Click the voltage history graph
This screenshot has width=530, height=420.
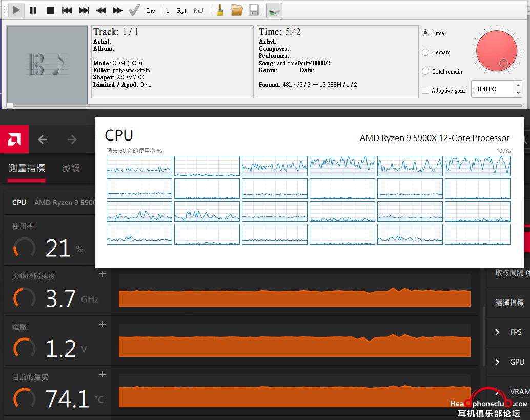click(x=294, y=341)
